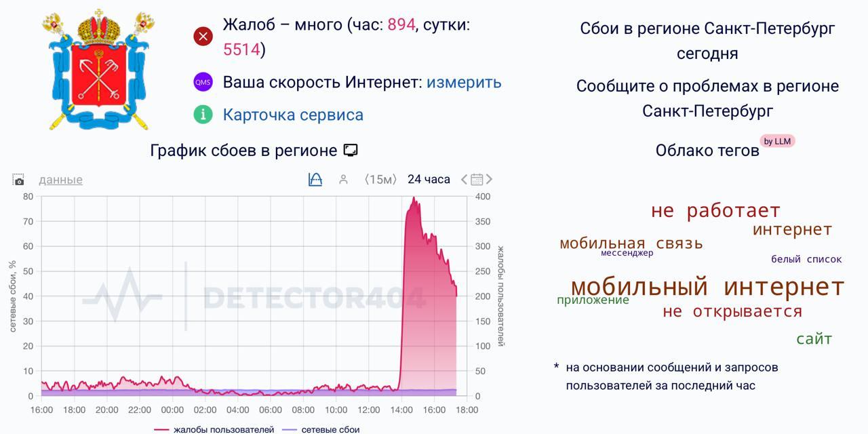Open the 'данные' link above chart
This screenshot has height=434, width=868.
click(60, 180)
